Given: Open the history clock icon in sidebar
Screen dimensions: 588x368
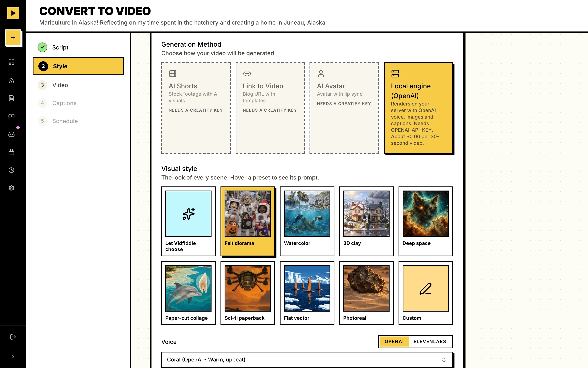Looking at the screenshot, I should point(11,170).
